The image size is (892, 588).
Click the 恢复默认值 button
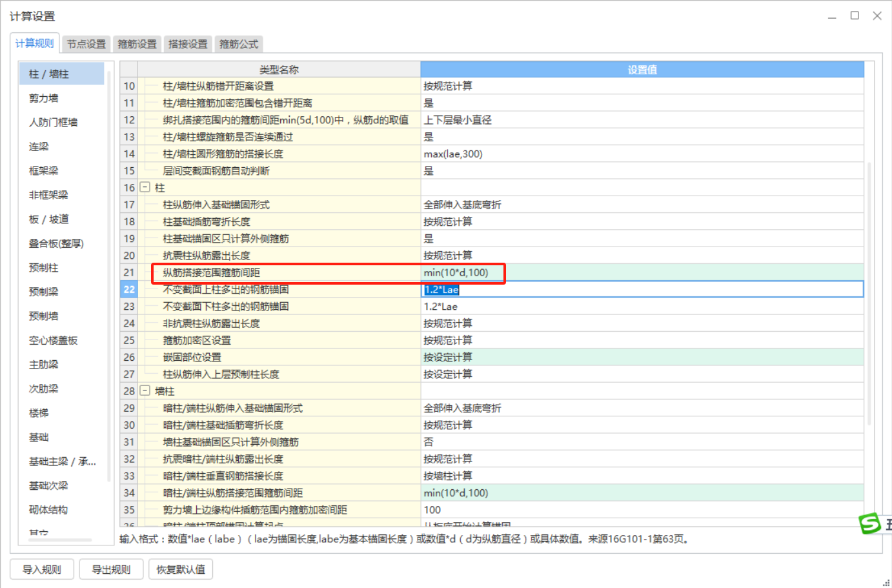click(181, 569)
